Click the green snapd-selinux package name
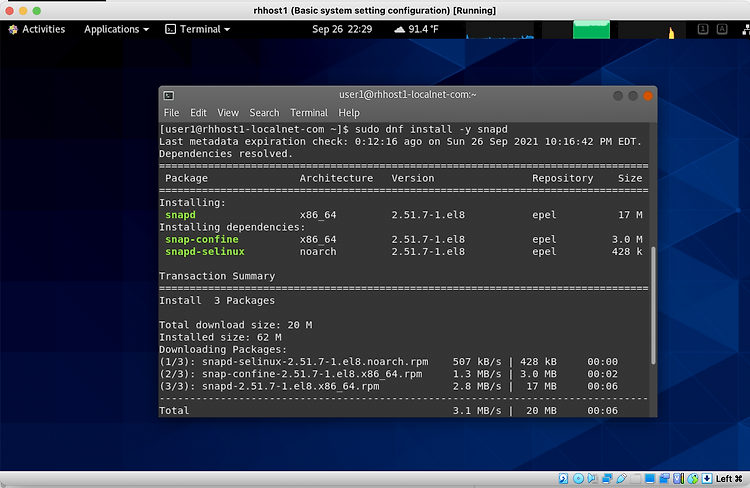Viewport: 750px width, 488px height. (x=205, y=252)
